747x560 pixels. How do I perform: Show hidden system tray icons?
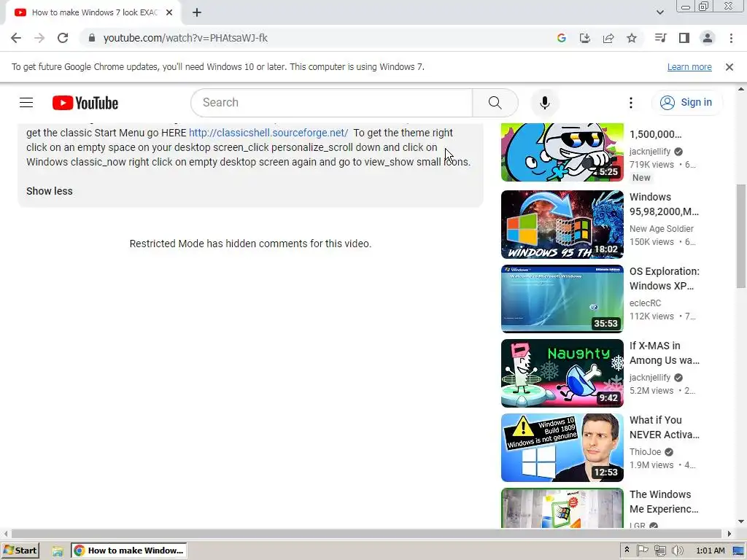[x=627, y=550]
